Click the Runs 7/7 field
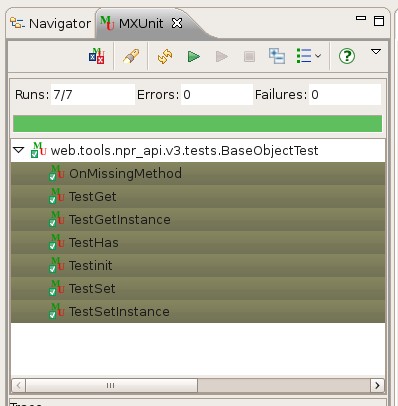Image resolution: width=398 pixels, height=406 pixels. [x=93, y=95]
